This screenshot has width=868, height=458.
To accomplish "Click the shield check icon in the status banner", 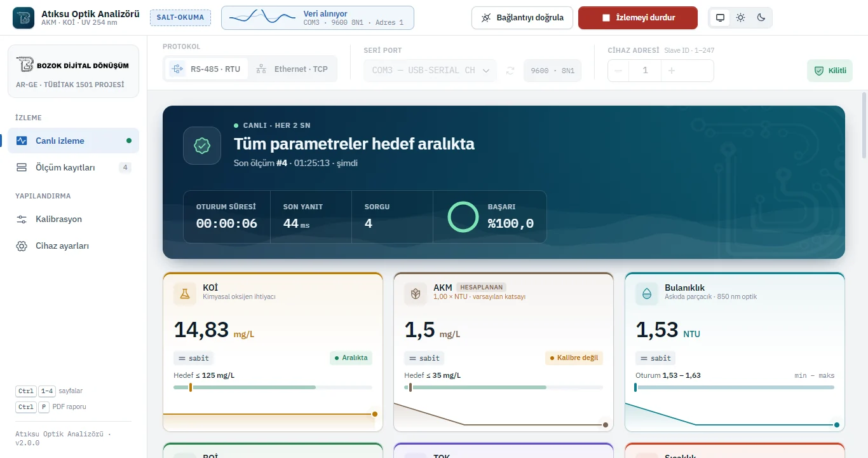I will pyautogui.click(x=202, y=146).
